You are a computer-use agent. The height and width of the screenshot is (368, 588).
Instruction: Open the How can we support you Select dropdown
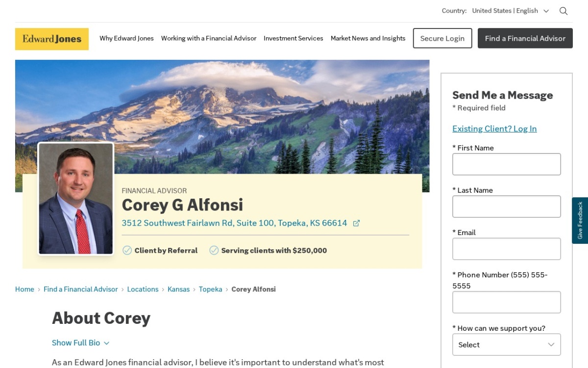[x=506, y=344]
